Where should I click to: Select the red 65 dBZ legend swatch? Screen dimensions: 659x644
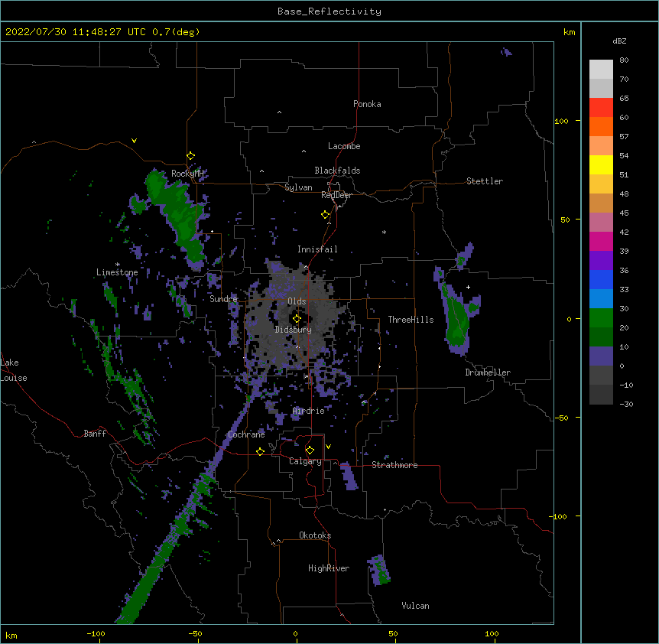tap(601, 107)
